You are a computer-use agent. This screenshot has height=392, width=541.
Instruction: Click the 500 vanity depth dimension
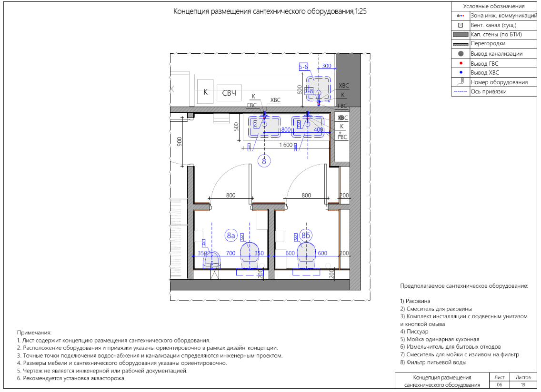(x=236, y=127)
